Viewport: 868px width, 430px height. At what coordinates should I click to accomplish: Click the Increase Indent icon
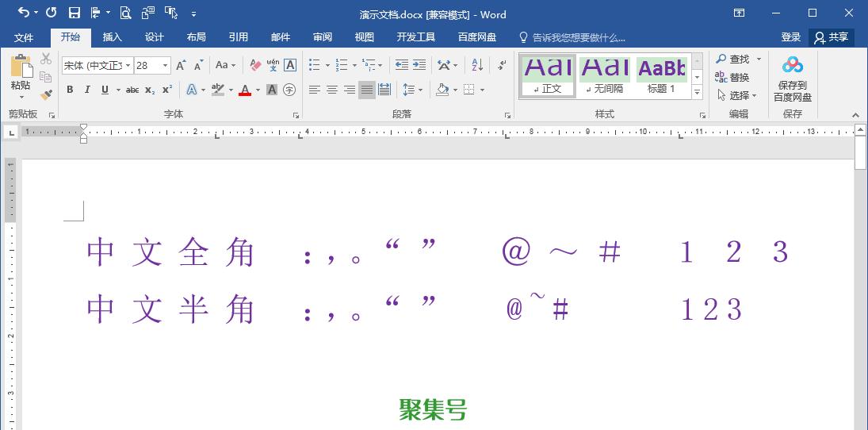419,65
